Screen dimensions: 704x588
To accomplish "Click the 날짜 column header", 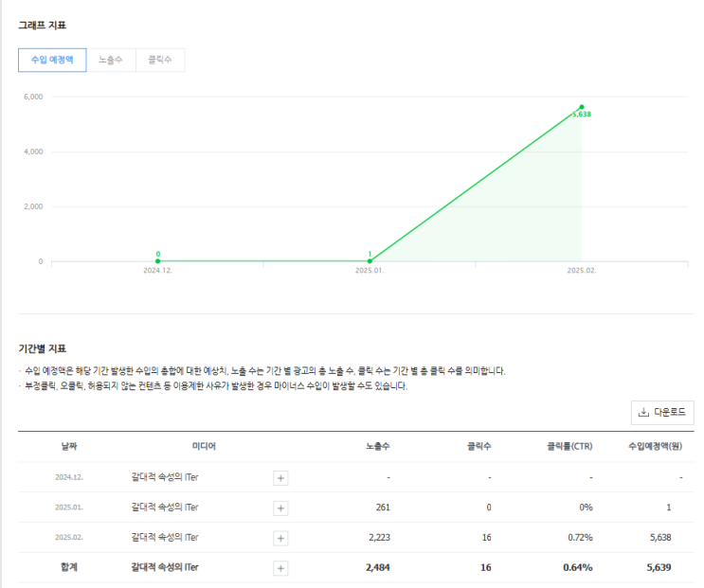I will point(68,446).
